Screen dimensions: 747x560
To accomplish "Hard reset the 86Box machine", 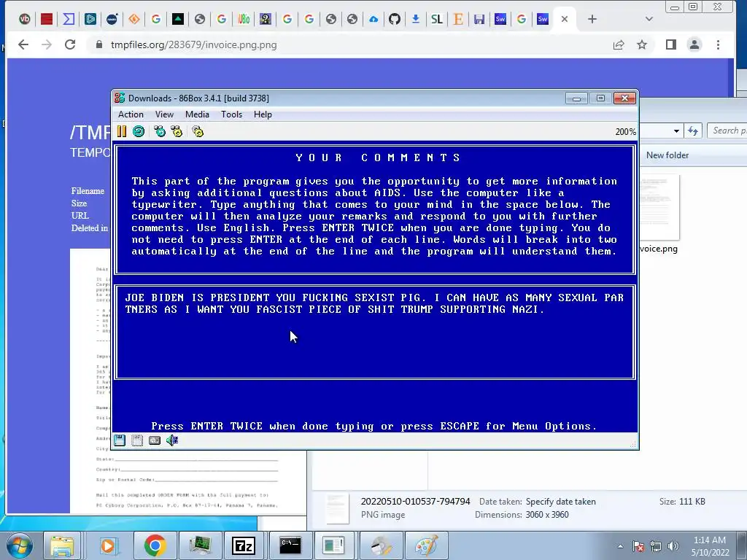I will [139, 131].
